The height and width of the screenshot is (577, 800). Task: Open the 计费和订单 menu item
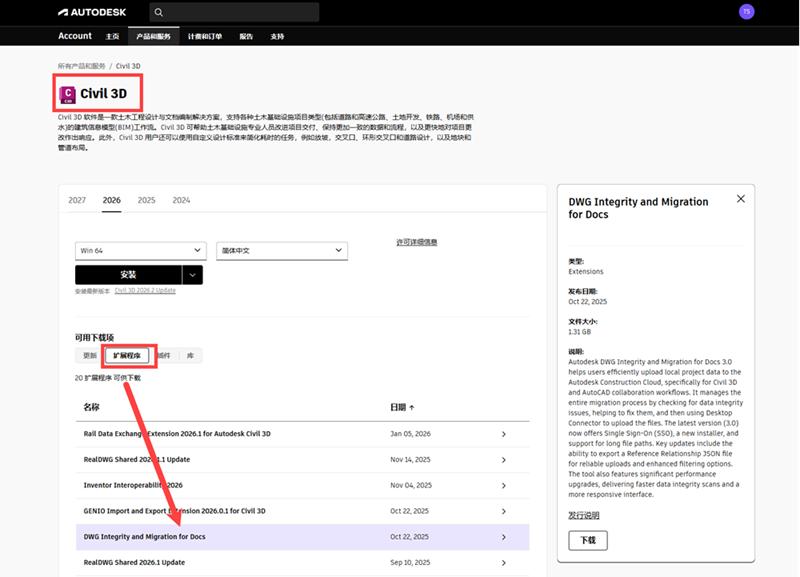pos(205,36)
